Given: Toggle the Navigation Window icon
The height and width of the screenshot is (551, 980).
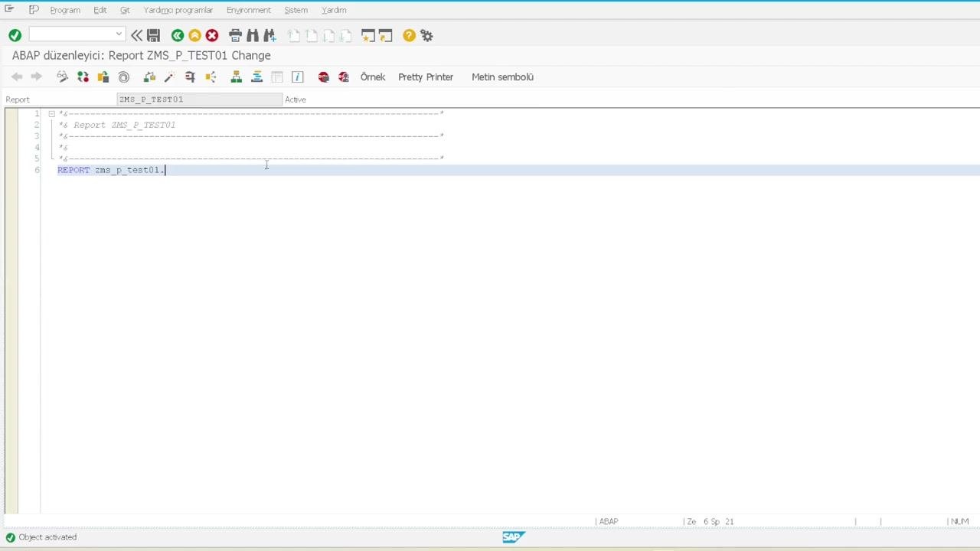Looking at the screenshot, I should click(x=256, y=77).
